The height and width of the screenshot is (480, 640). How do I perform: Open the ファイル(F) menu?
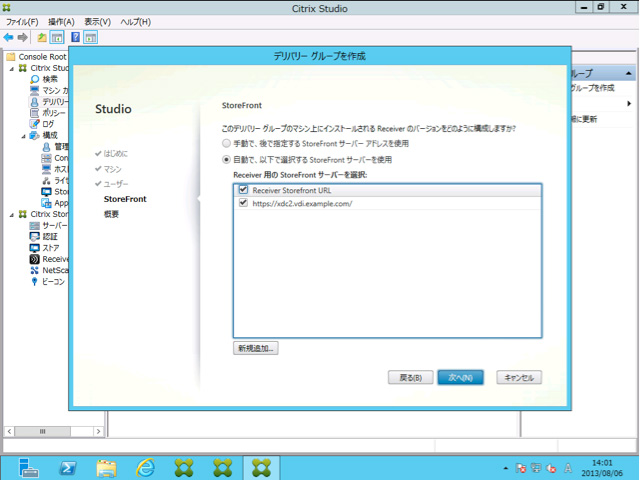coord(22,22)
